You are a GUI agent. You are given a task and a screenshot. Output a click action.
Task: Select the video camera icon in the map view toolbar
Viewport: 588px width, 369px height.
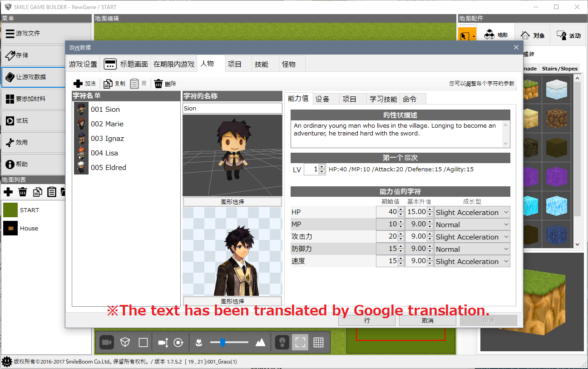point(107,342)
